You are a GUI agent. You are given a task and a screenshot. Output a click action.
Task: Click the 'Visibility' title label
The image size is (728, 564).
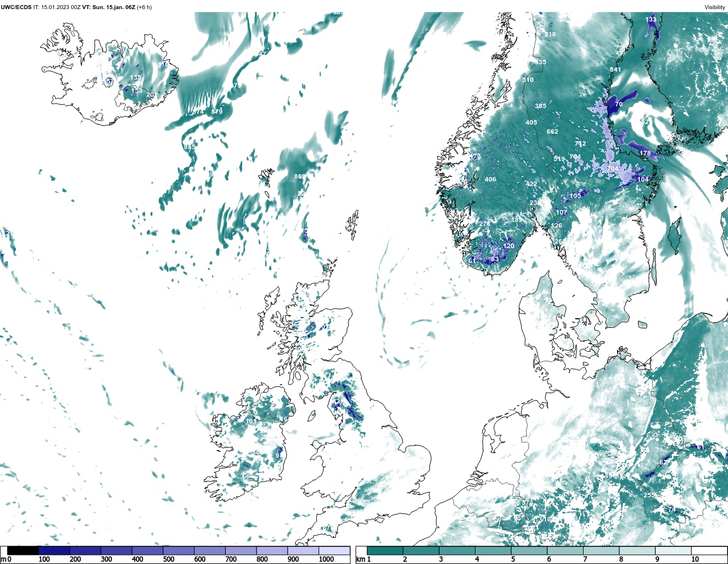(x=715, y=7)
